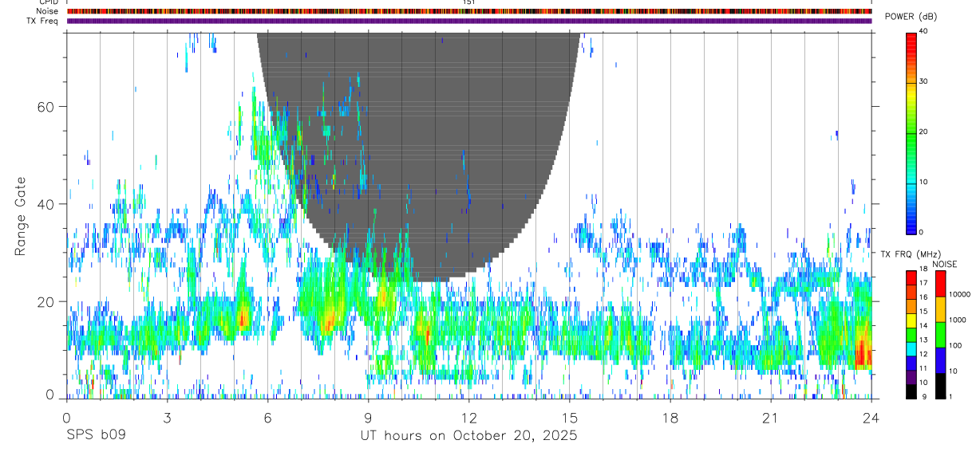Click the '6' hour tick on x-axis
Screen dimensions: 980x452
click(267, 417)
